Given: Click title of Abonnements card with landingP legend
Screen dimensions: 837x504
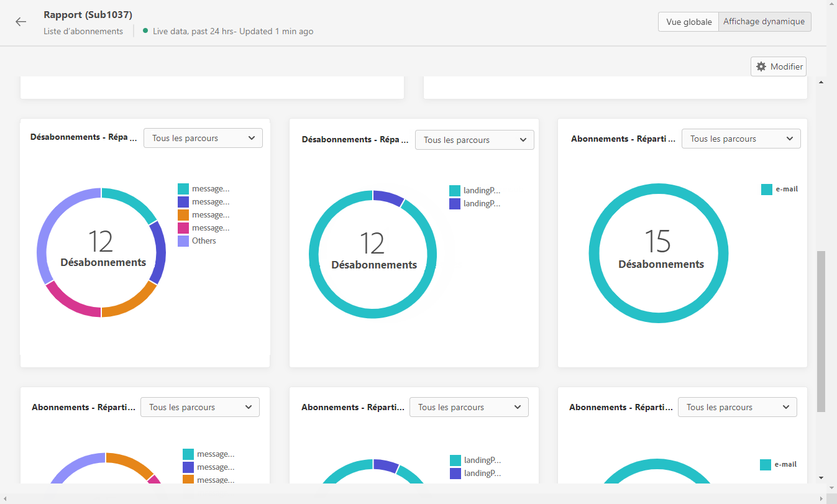Looking at the screenshot, I should 352,407.
